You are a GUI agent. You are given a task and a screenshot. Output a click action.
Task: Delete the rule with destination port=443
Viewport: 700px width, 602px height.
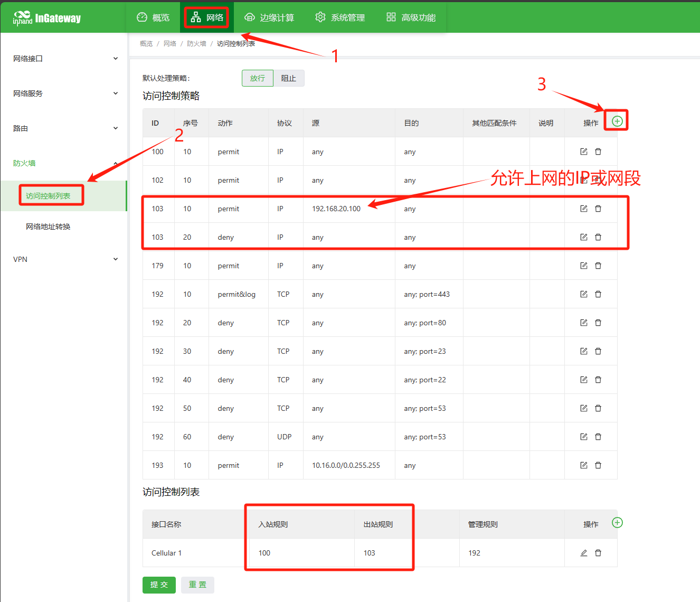598,294
